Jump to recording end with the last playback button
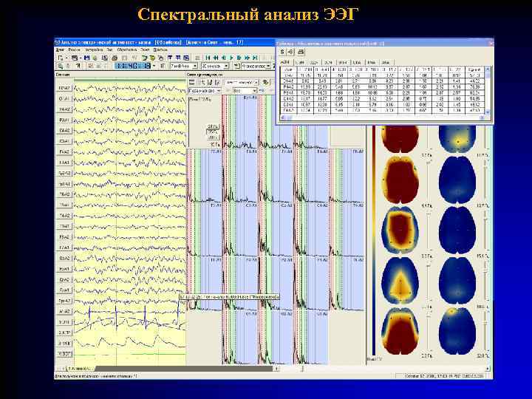Image resolution: width=532 pixels, height=399 pixels. (255, 58)
